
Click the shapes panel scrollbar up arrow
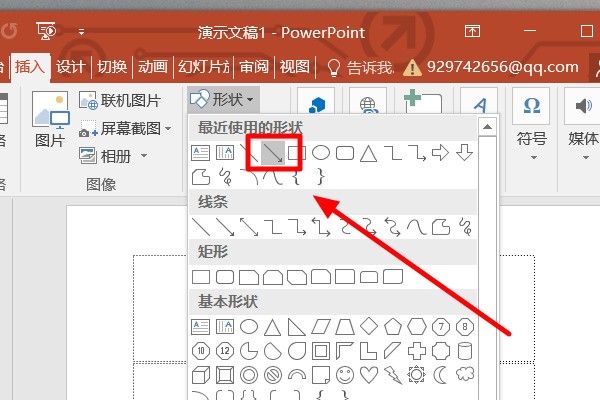pos(485,124)
